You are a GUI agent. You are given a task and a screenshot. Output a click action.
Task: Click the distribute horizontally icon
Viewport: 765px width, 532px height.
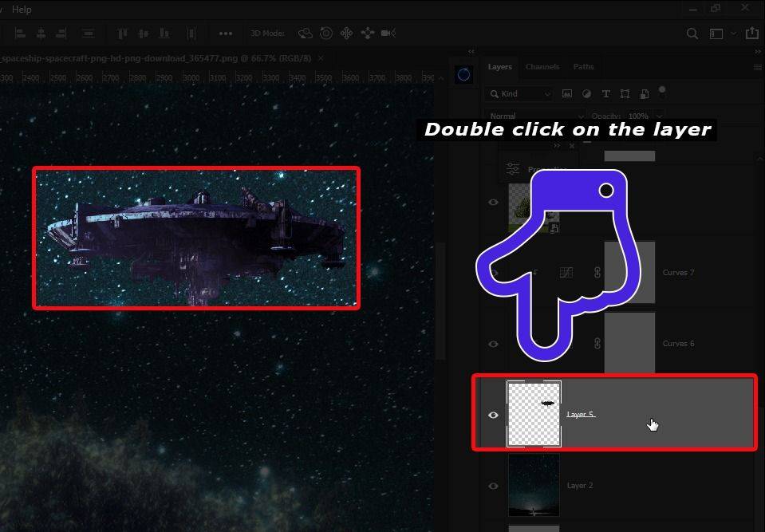point(191,33)
